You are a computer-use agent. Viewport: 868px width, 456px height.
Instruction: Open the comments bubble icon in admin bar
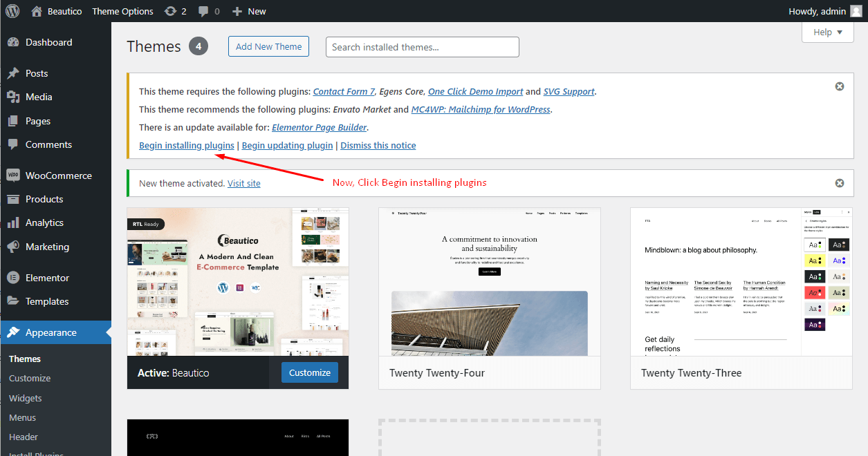[203, 11]
